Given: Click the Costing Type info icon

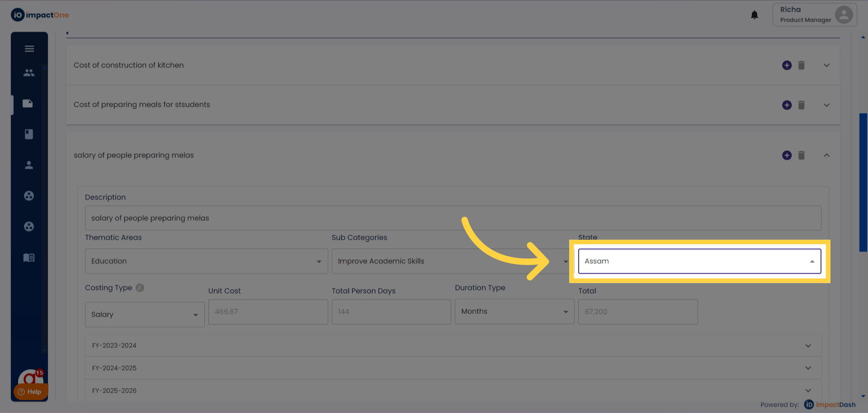Looking at the screenshot, I should (140, 288).
